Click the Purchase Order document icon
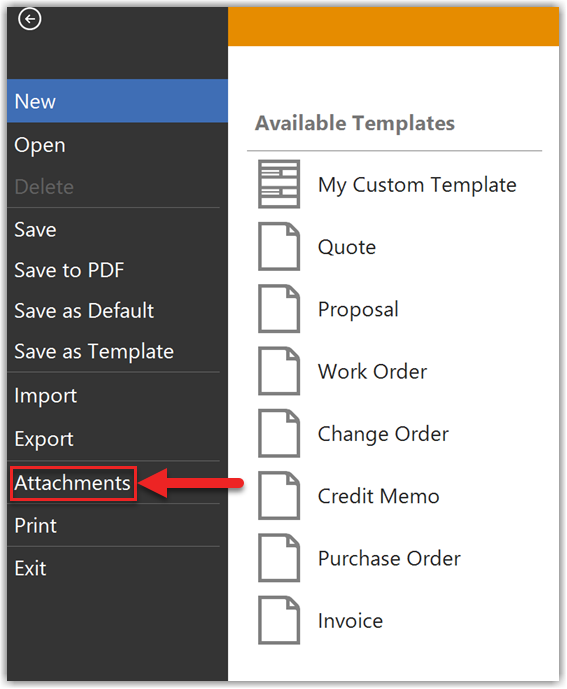 (279, 558)
